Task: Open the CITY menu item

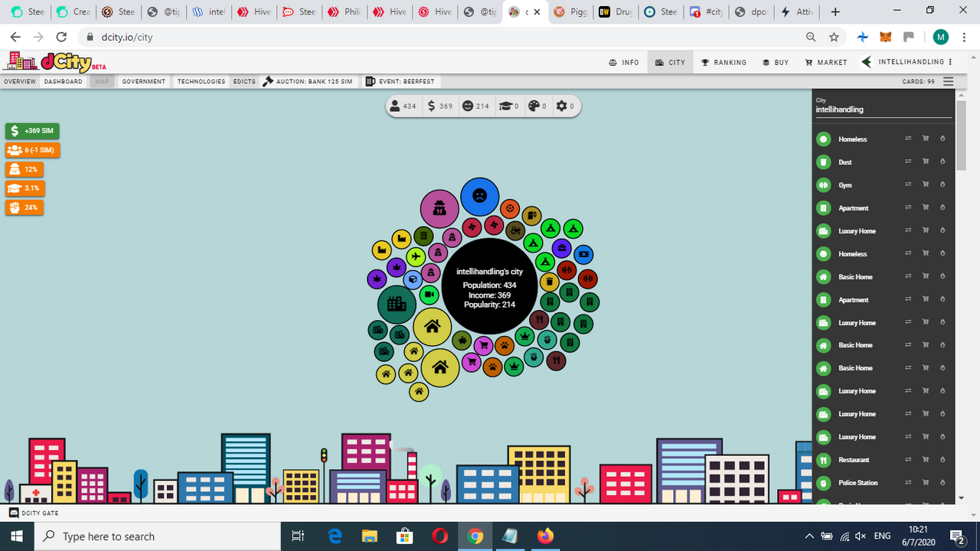Action: (x=671, y=63)
